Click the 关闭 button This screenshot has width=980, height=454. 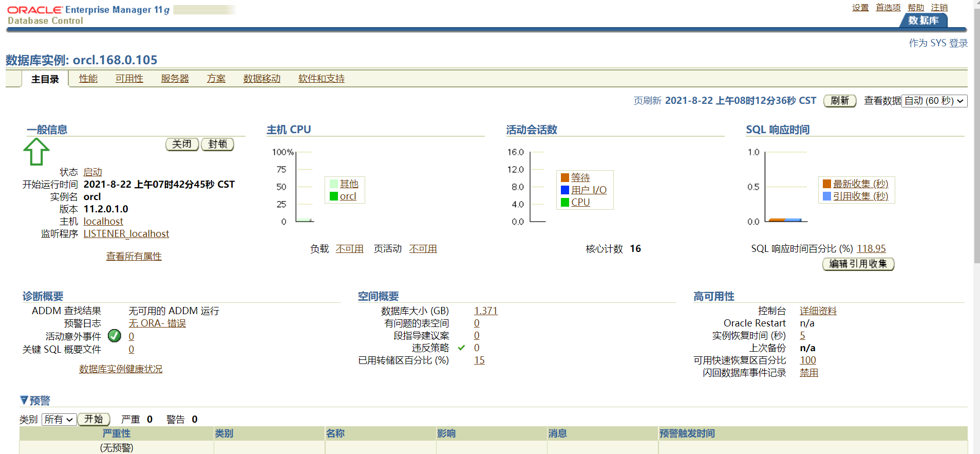[182, 144]
